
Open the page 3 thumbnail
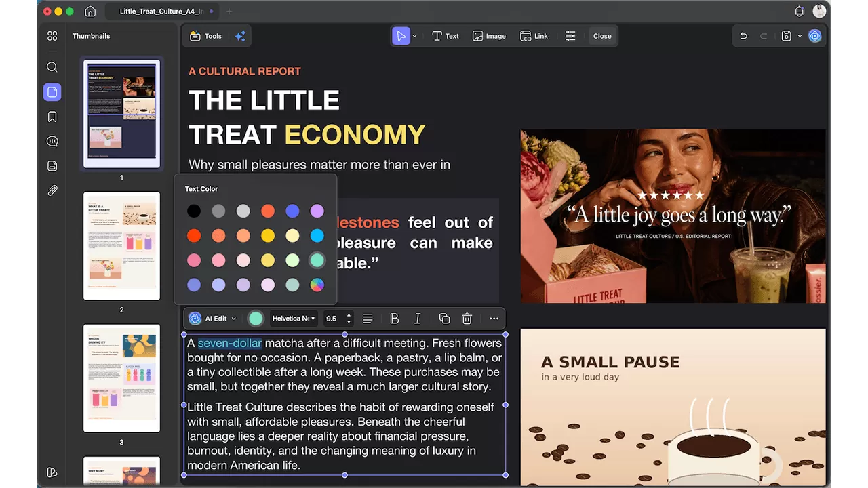[x=121, y=378]
